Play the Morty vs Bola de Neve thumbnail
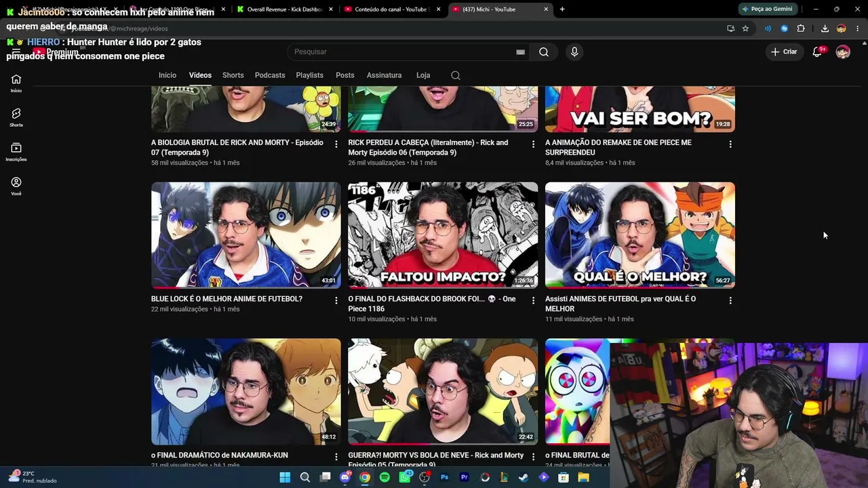This screenshot has width=868, height=488. click(x=443, y=392)
